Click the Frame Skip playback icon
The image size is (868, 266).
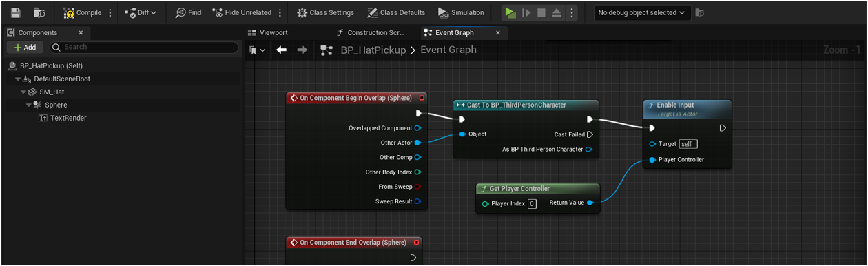[526, 12]
